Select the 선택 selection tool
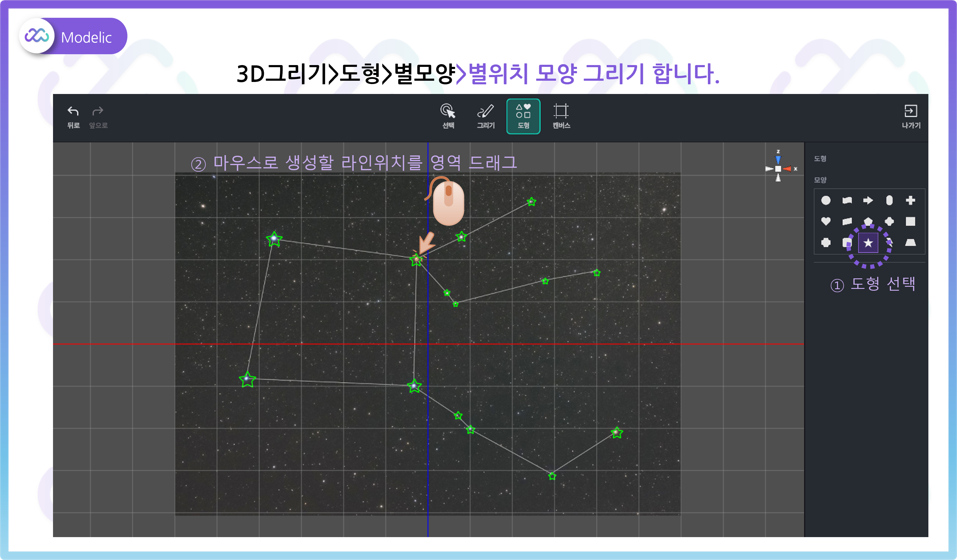 point(448,116)
